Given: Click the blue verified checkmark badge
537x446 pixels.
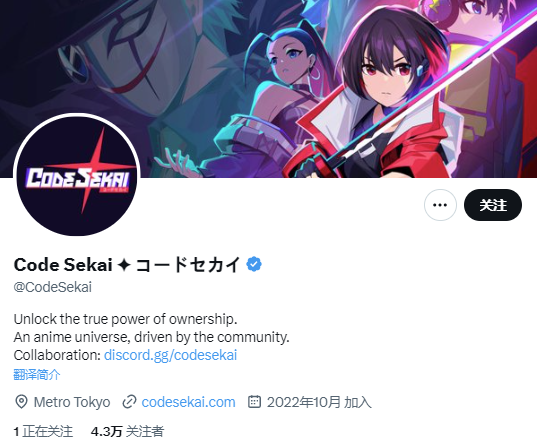Looking at the screenshot, I should (x=254, y=264).
